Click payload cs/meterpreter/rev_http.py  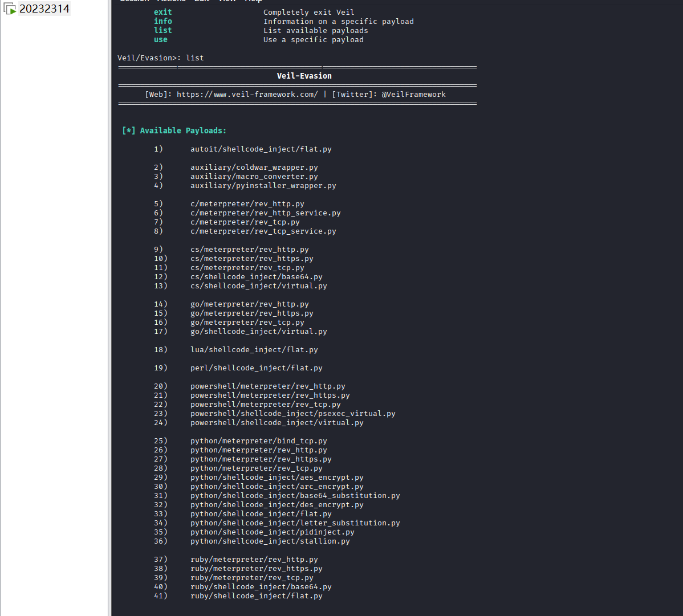(x=250, y=250)
